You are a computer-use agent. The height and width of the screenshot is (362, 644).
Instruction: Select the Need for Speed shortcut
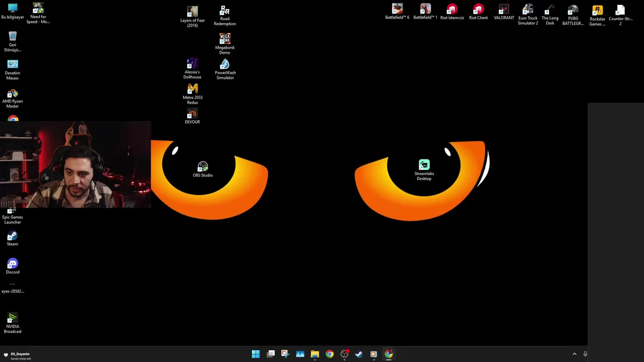click(38, 13)
